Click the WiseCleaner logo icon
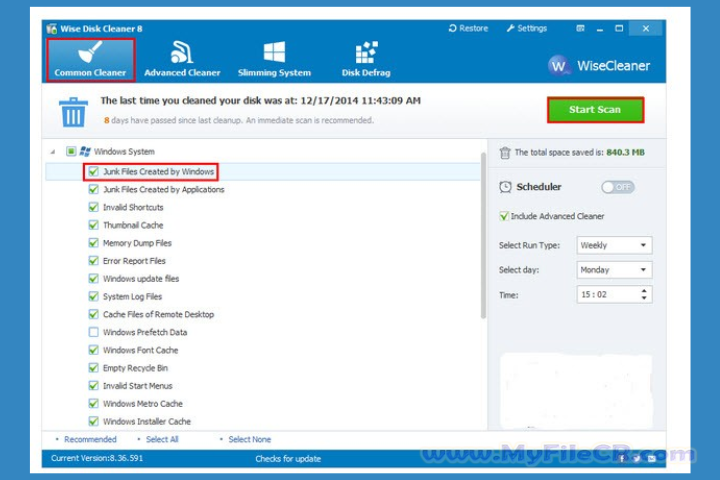Viewport: 720px width, 480px height. 559,66
